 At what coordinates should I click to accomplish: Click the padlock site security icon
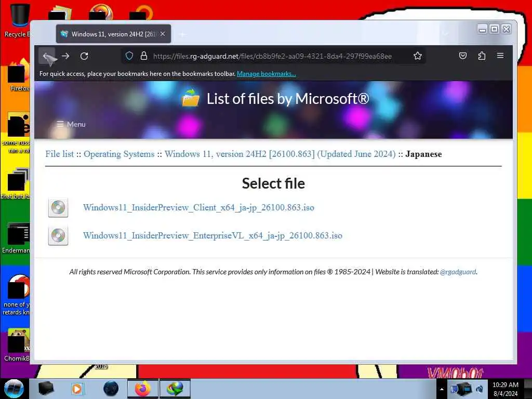tap(144, 56)
